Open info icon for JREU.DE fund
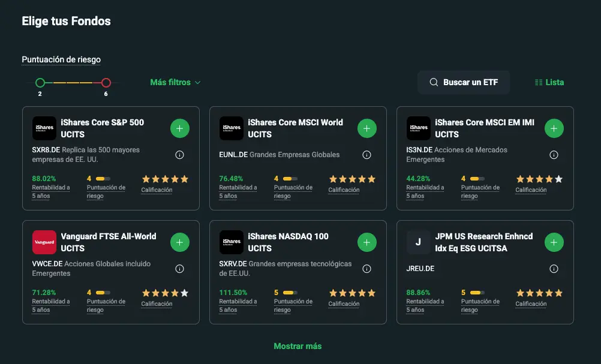This screenshot has width=601, height=364. tap(554, 269)
